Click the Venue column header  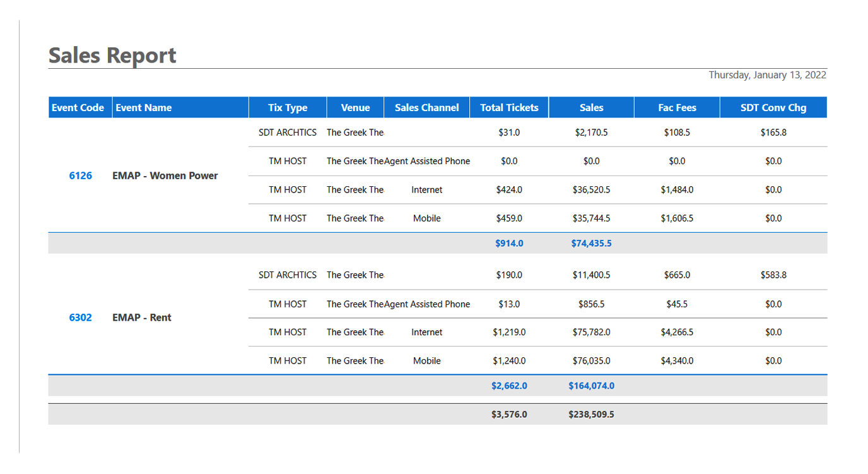[355, 107]
